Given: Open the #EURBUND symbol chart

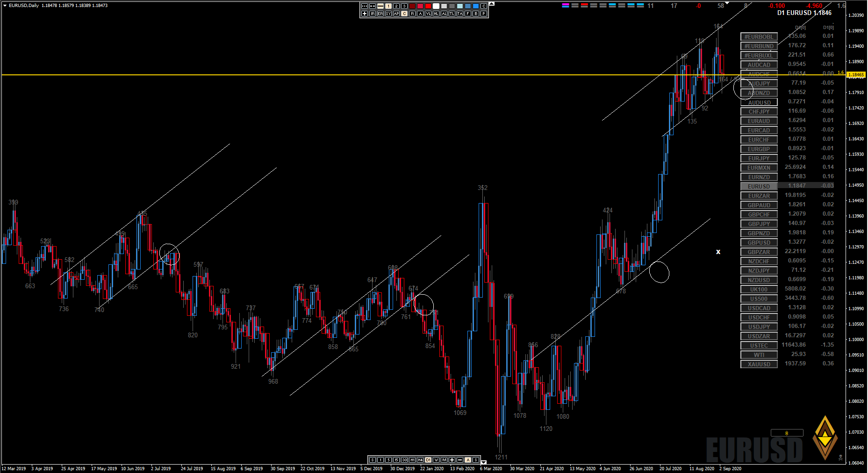Looking at the screenshot, I should [759, 46].
